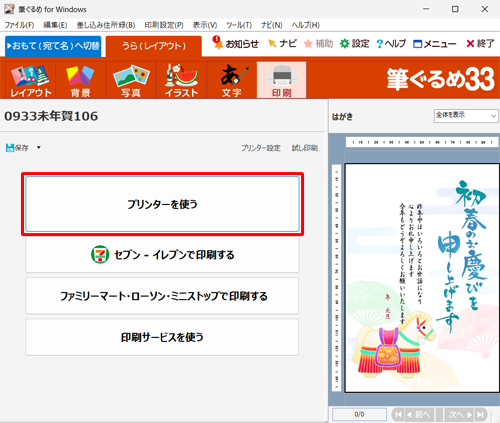Expand the 保存 save dropdown arrow
The height and width of the screenshot is (423, 500).
(39, 147)
